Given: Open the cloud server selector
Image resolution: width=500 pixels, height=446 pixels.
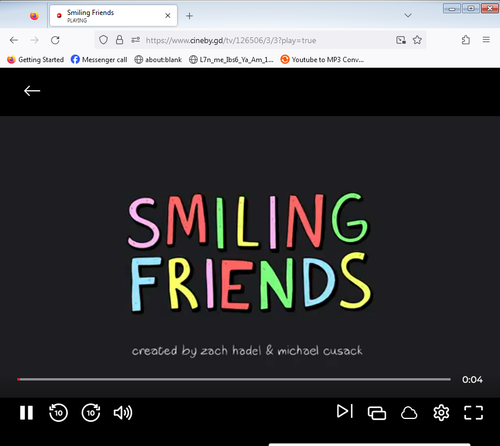Looking at the screenshot, I should [409, 413].
